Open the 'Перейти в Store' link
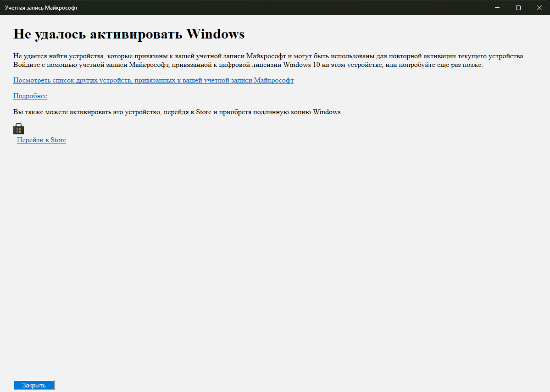Screen dimensions: 550x392 pos(41,140)
